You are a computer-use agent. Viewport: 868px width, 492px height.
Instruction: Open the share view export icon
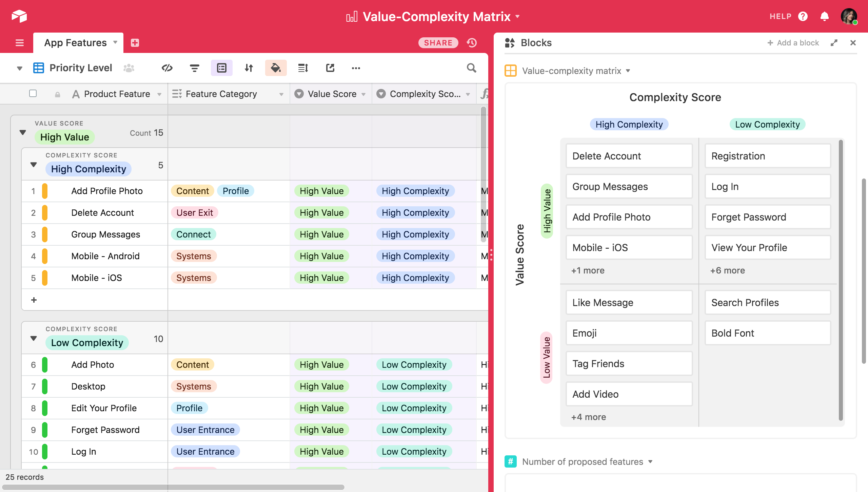pyautogui.click(x=330, y=68)
